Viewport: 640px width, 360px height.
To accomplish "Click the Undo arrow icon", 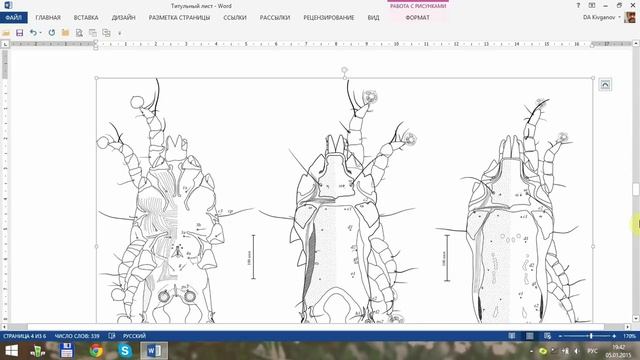I will 33,33.
